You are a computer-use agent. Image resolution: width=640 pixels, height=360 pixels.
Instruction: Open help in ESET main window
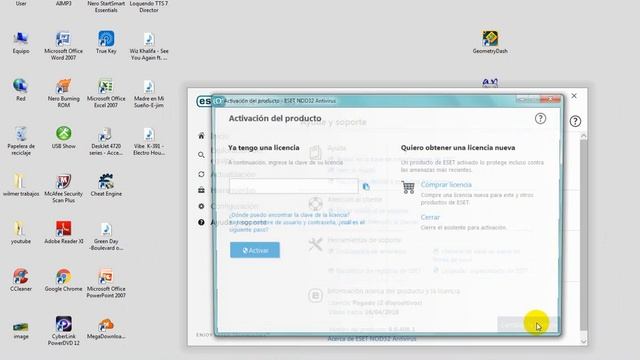(575, 121)
